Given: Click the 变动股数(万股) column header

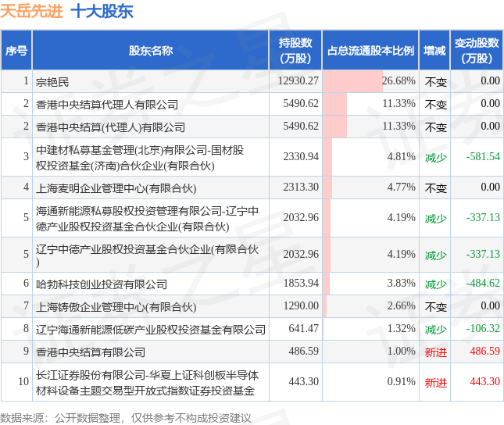Looking at the screenshot, I should (477, 50).
